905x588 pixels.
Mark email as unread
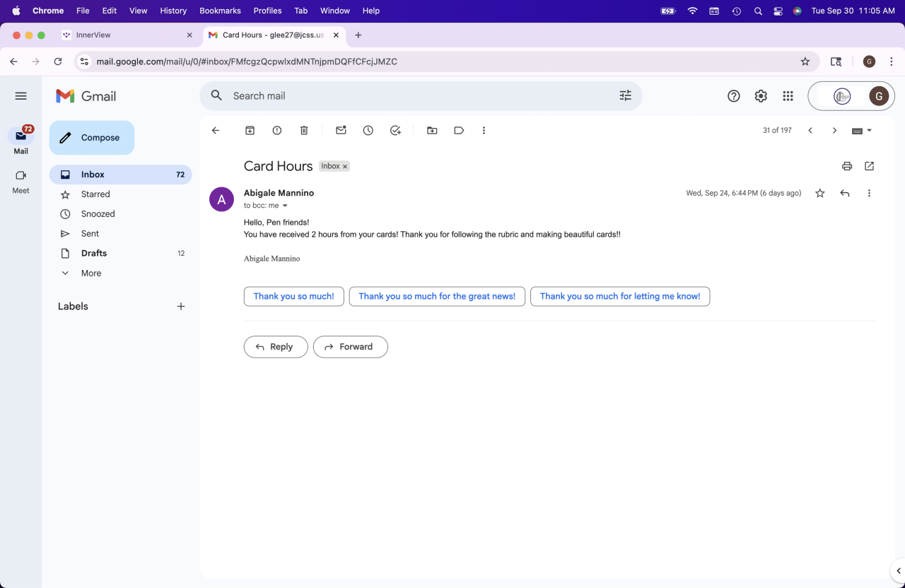(341, 131)
